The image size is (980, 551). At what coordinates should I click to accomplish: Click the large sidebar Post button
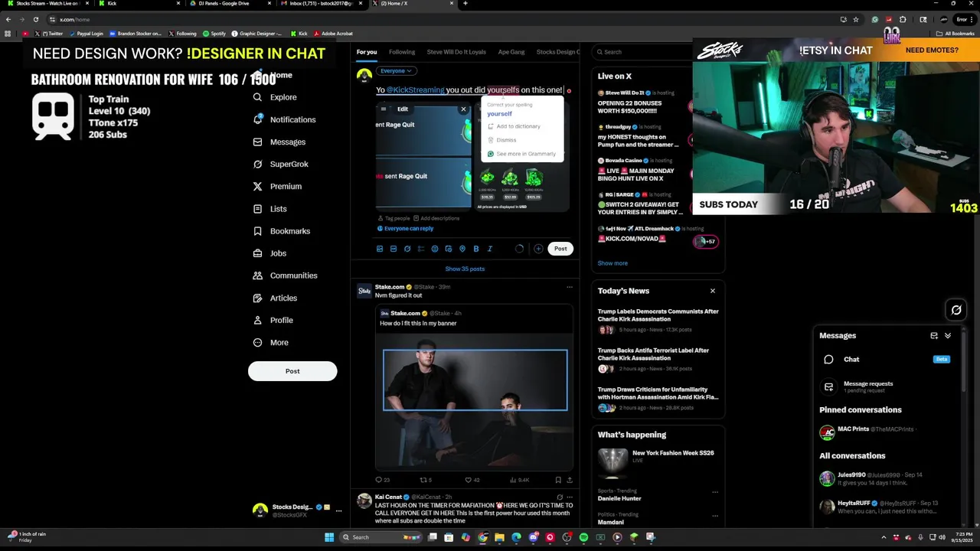tap(292, 371)
